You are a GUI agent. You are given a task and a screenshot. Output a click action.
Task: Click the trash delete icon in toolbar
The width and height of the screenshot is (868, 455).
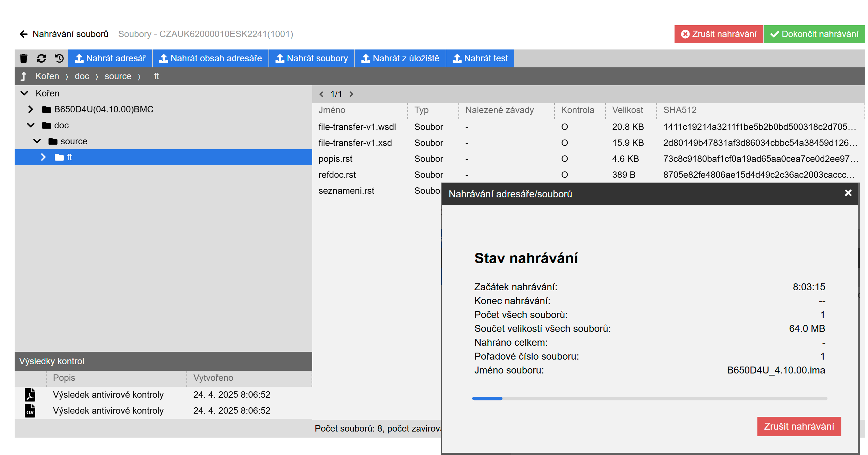[x=24, y=58]
